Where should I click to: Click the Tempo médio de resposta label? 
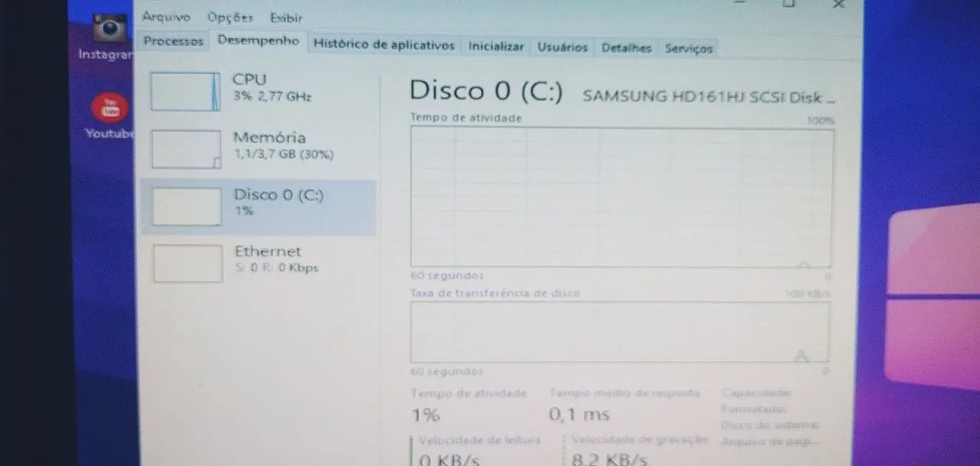[x=625, y=392]
